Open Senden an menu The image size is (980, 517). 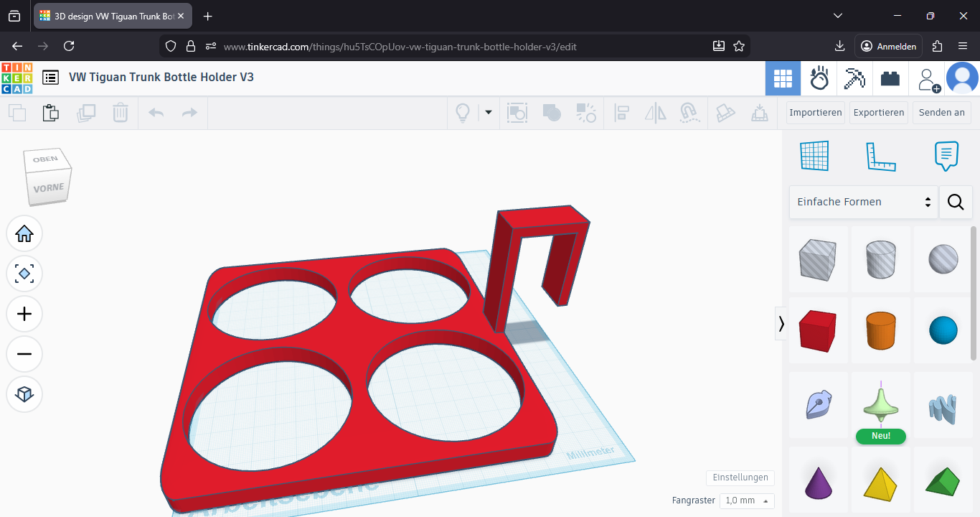[942, 113]
